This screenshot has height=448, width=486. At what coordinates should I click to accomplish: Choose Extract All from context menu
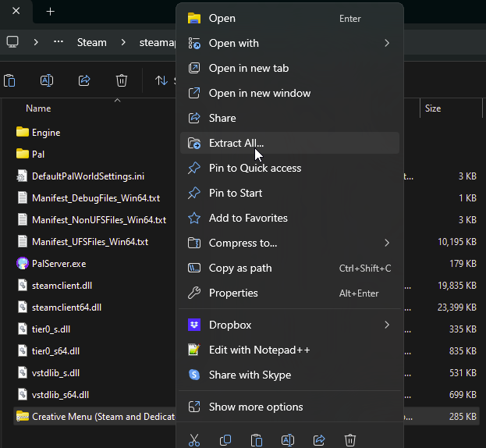point(236,143)
